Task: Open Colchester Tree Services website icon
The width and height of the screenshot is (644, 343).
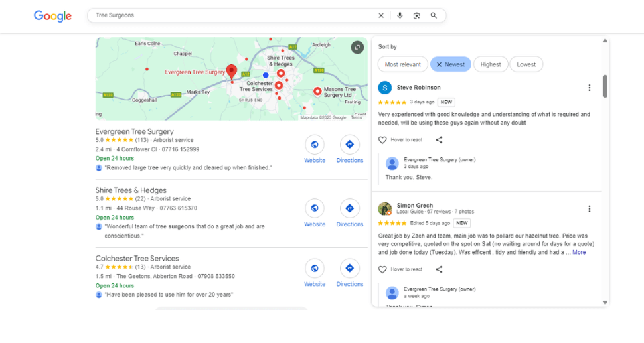Action: [315, 268]
